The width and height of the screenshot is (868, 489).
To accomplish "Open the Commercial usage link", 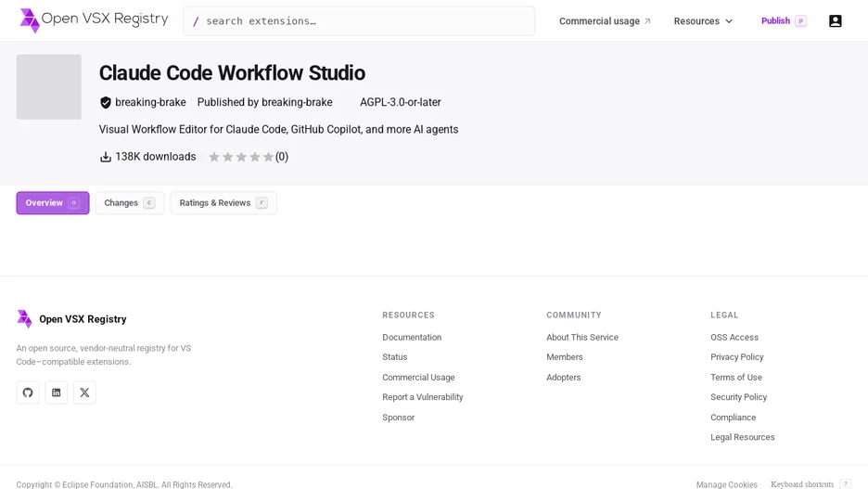I will (605, 21).
